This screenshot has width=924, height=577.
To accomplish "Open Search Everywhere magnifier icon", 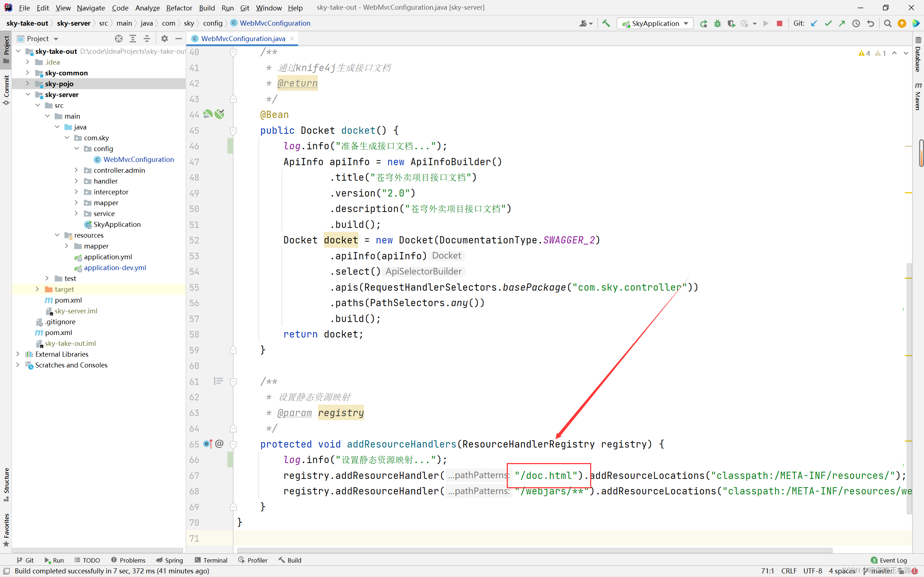I will point(888,23).
